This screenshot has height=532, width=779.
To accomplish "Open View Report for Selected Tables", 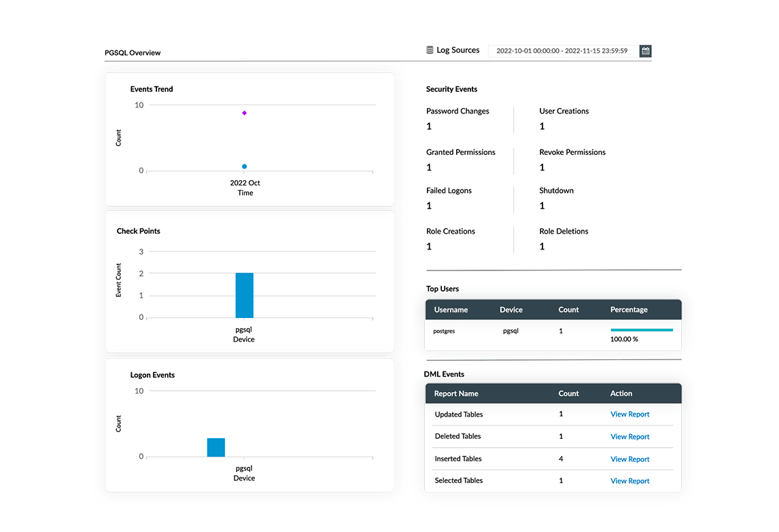I will coord(629,481).
